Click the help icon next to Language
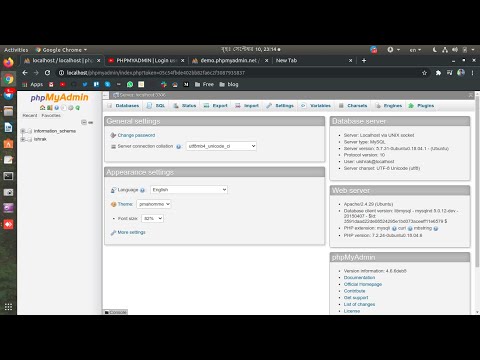 142,190
